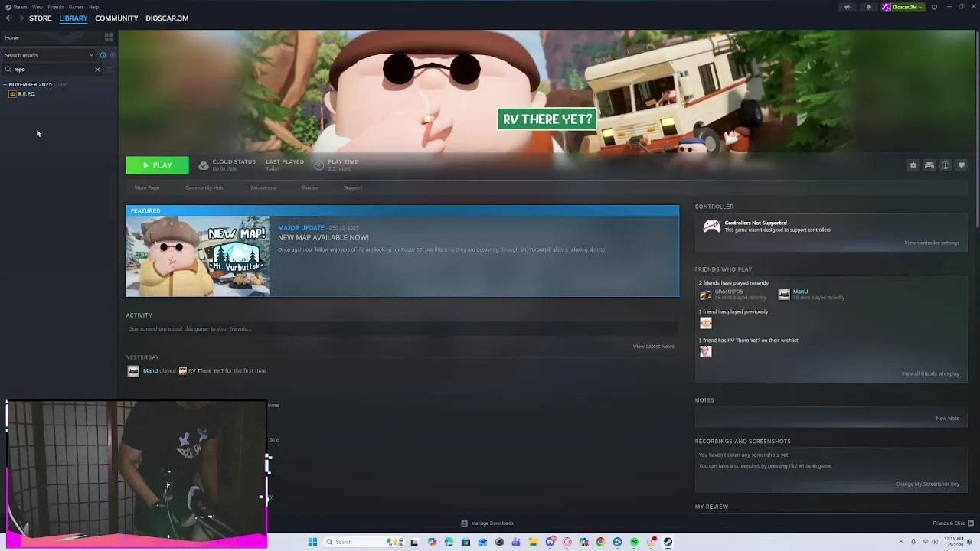This screenshot has height=551, width=980.
Task: Open the library grid view icon next to Home
Action: click(x=109, y=37)
